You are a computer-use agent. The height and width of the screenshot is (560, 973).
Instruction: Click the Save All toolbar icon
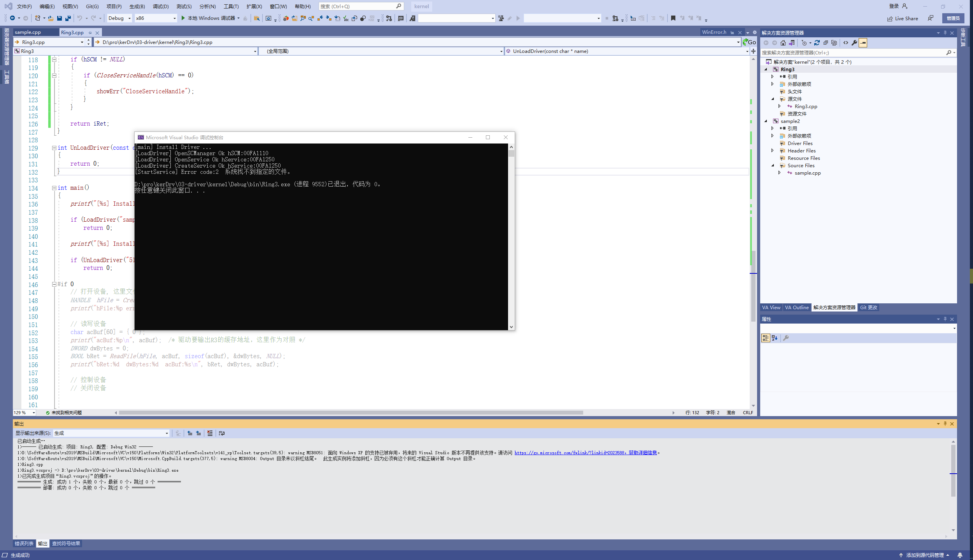coord(68,18)
